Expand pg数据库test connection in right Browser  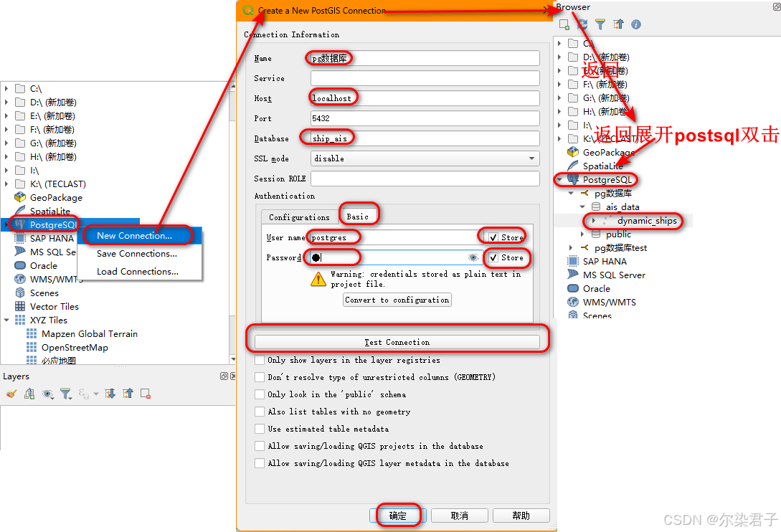[x=572, y=247]
